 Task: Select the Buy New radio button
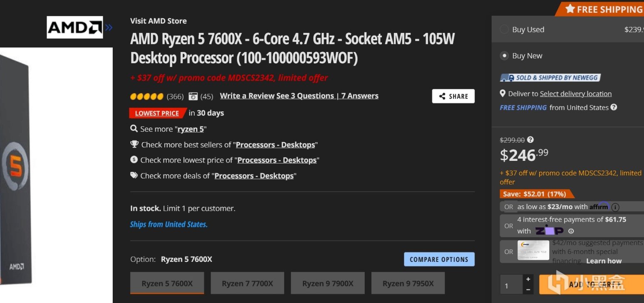(x=504, y=56)
